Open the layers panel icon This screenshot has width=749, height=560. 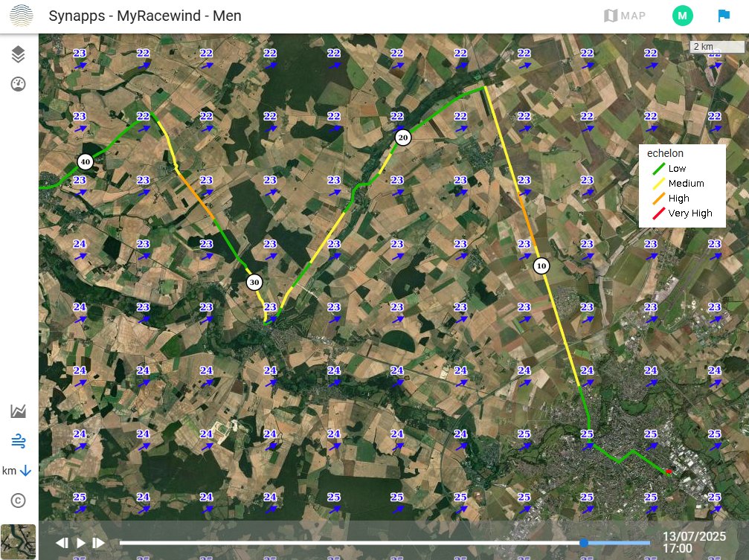[x=18, y=54]
